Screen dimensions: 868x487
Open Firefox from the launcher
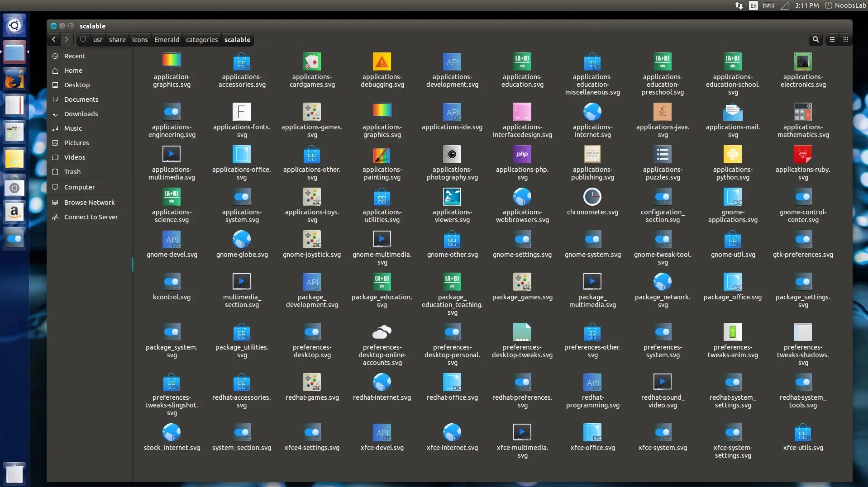point(14,80)
